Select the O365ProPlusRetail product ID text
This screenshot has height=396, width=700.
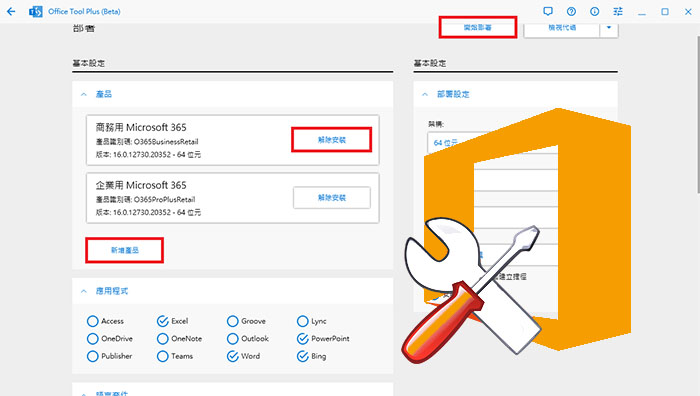[x=164, y=200]
